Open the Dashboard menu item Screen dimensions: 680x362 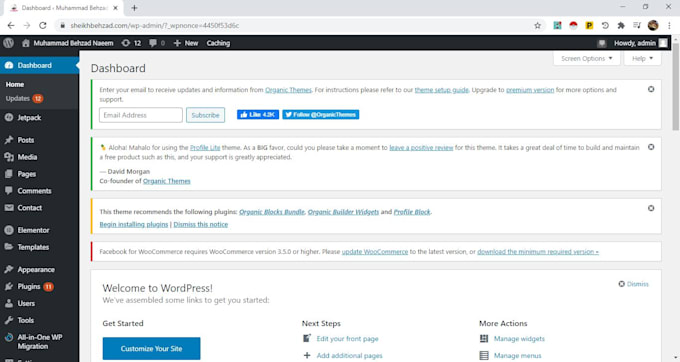click(39, 65)
